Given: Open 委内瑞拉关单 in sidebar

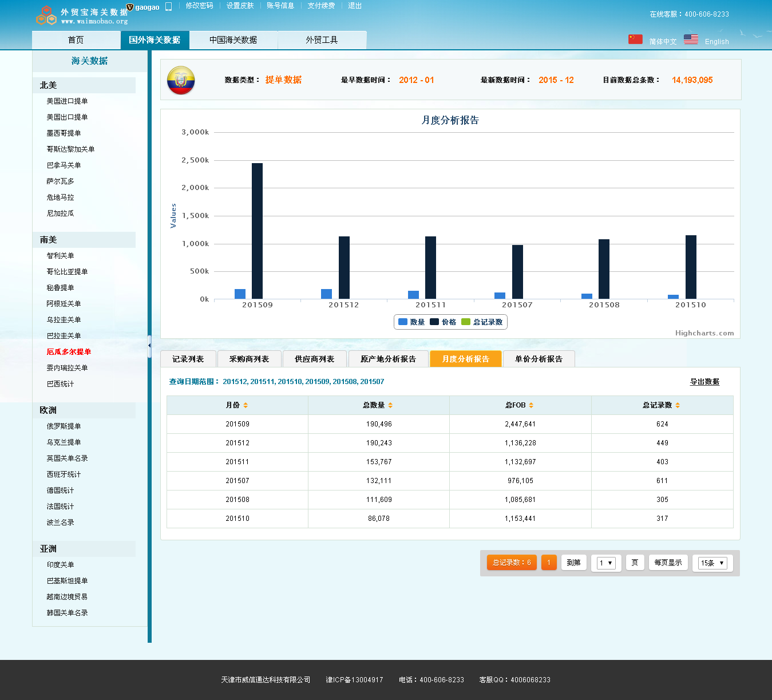Looking at the screenshot, I should pos(67,368).
